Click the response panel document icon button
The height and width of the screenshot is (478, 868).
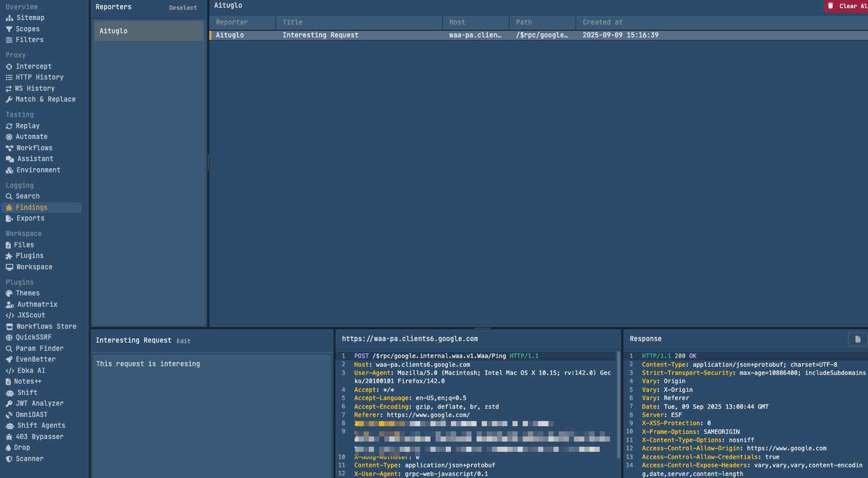click(x=857, y=339)
